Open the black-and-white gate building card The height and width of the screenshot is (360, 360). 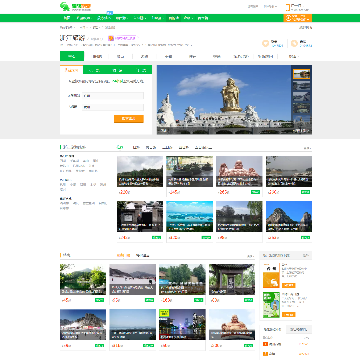140,216
